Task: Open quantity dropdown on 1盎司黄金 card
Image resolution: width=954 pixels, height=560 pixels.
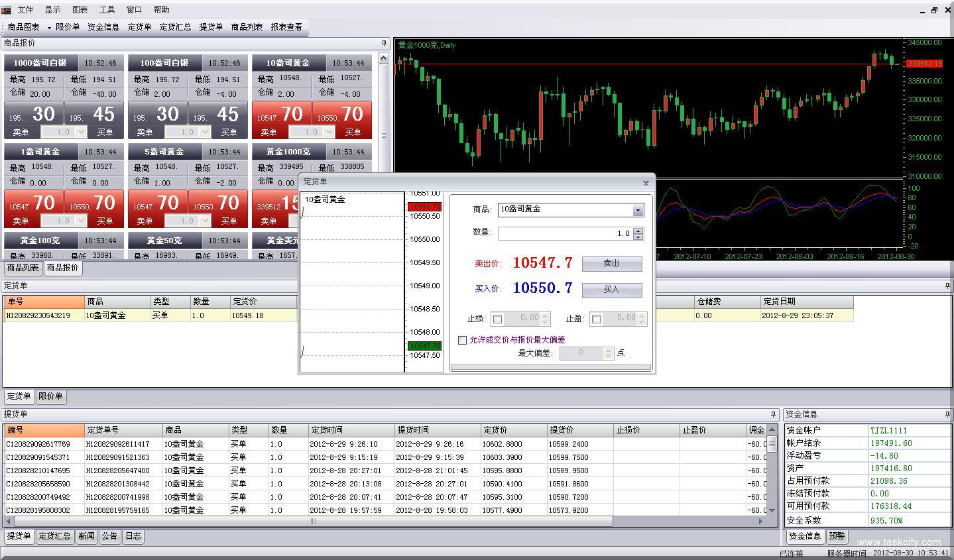Action: 82,221
